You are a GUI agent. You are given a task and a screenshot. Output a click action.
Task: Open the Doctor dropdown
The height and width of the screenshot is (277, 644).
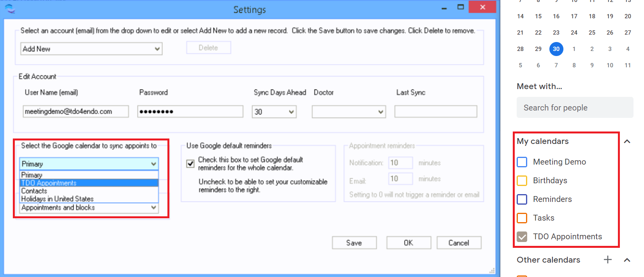pos(380,112)
